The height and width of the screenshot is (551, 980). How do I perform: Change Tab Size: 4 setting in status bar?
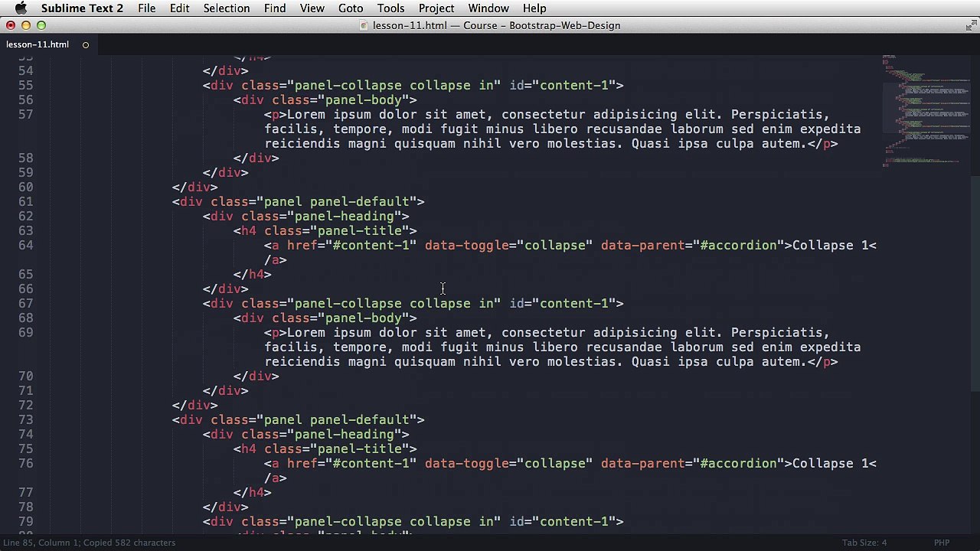(864, 543)
